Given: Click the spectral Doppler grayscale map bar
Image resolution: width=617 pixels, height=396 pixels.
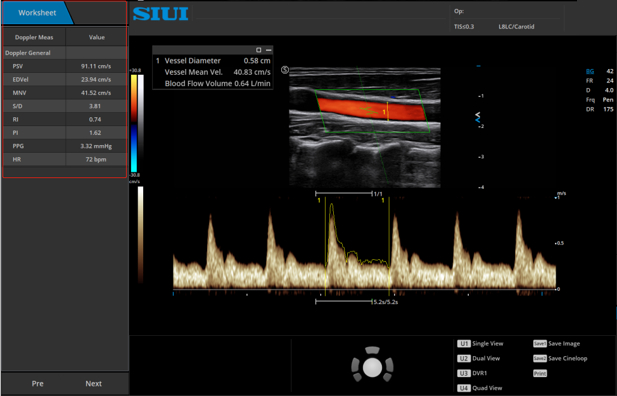Looking at the screenshot, I should click(140, 235).
